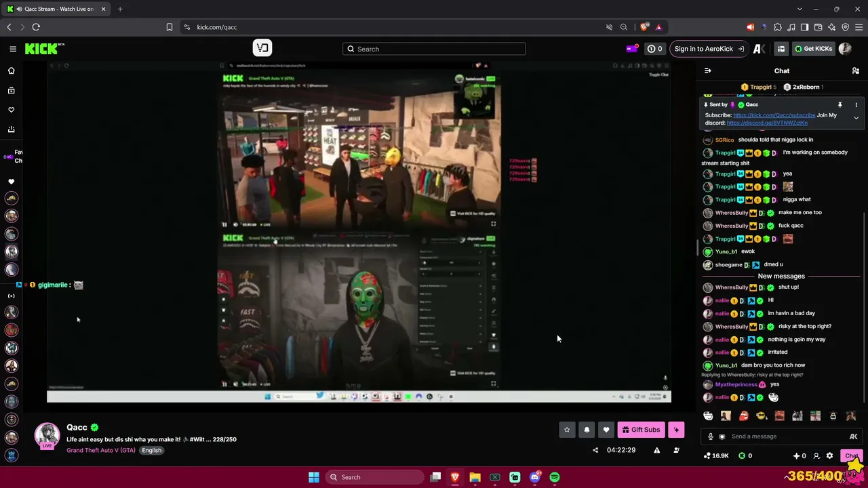Open the browser main menu

point(859,27)
